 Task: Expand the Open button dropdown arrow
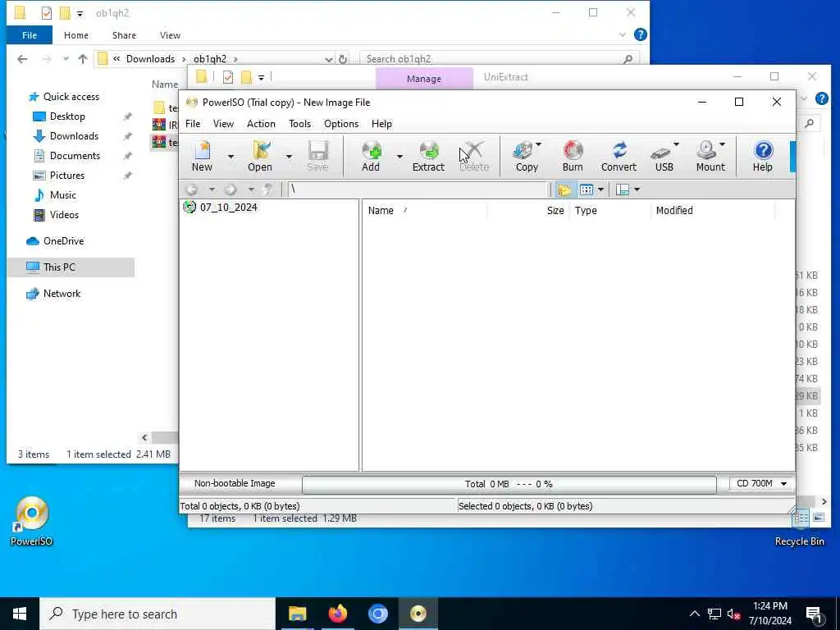289,157
